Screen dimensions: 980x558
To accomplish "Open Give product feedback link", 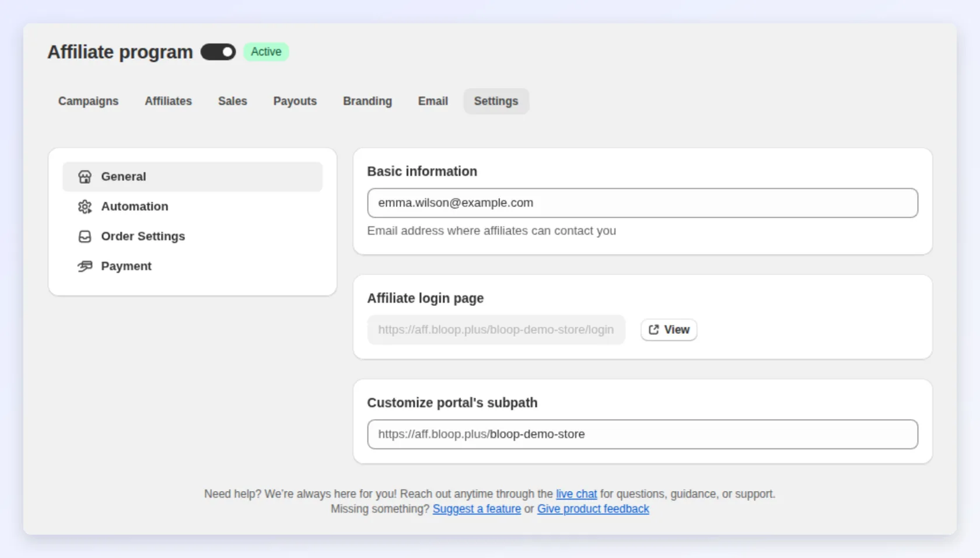I will (593, 509).
